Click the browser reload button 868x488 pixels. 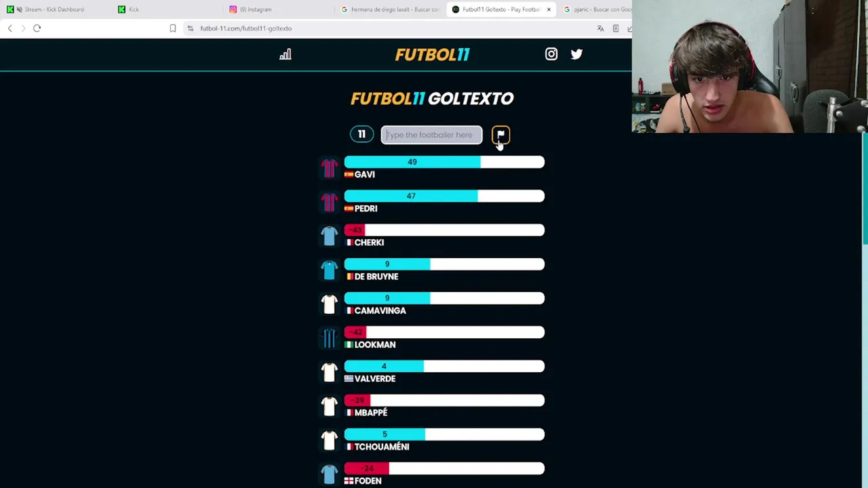coord(37,28)
